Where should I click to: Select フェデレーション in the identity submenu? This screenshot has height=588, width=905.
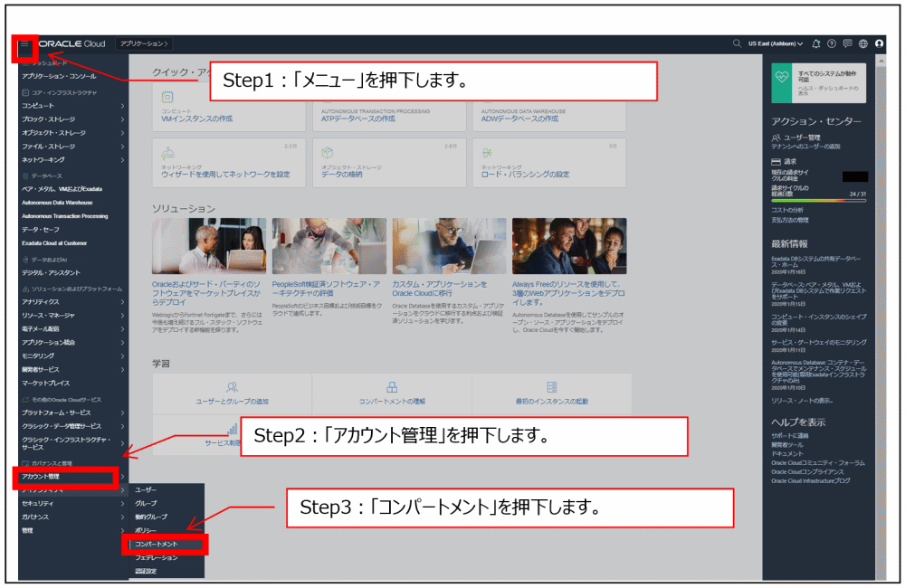[157, 558]
